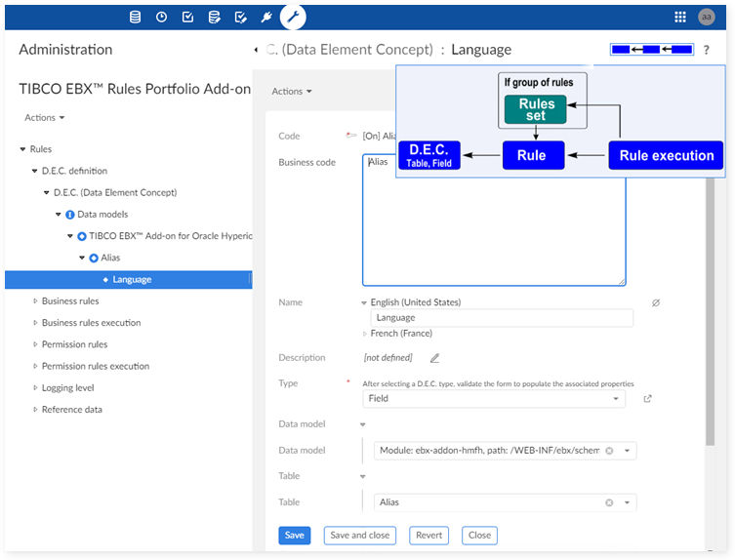The image size is (735, 560).
Task: Click the Alias tree node circle icon
Action: pos(94,259)
